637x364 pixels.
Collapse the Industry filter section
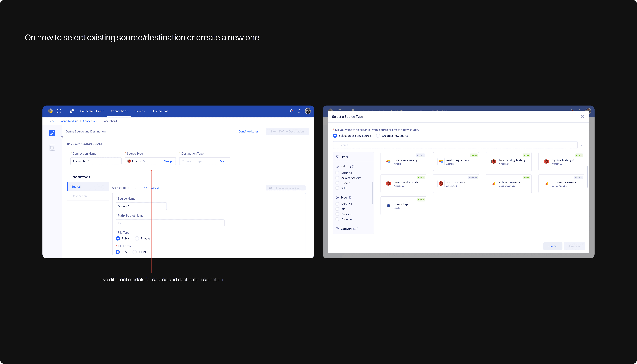(337, 166)
